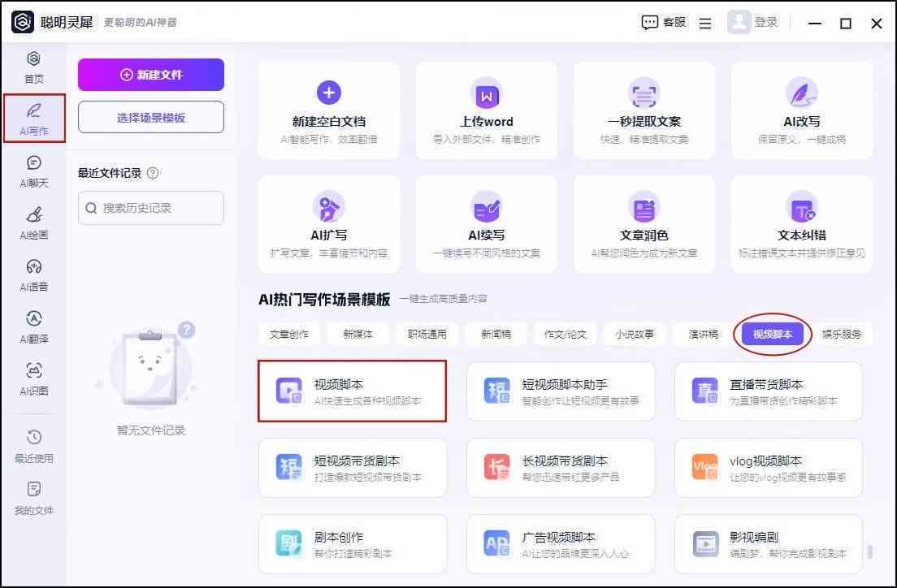Select the 视频脚本 category tab
This screenshot has height=588, width=897.
pos(773,334)
